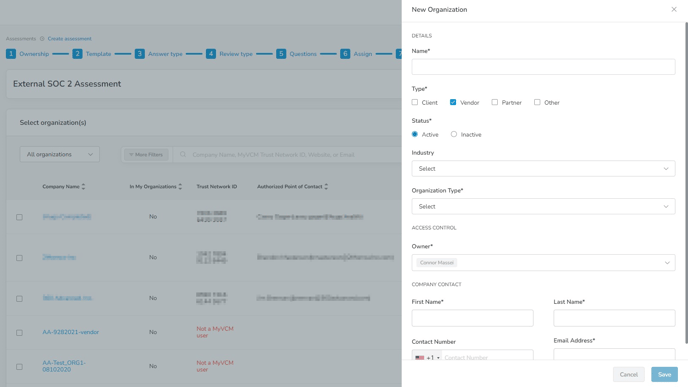Viewport: 688px width, 387px height.
Task: Check the Client type checkbox
Action: [x=415, y=102]
